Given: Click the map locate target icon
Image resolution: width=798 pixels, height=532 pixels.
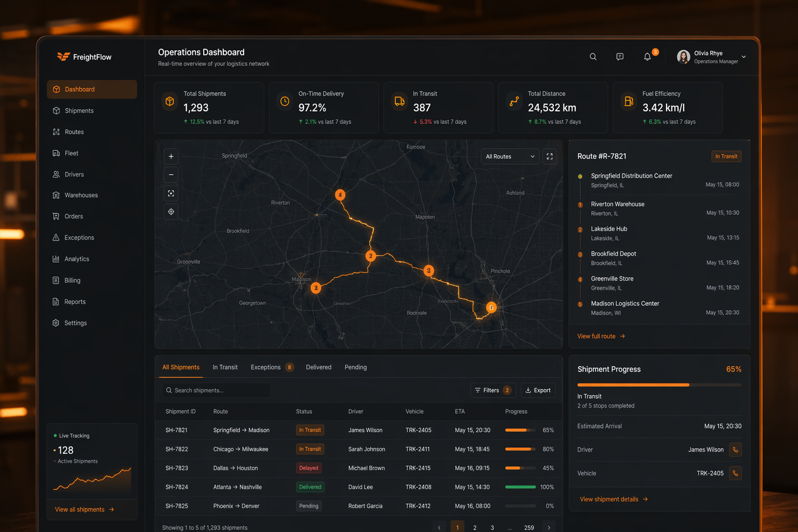Looking at the screenshot, I should click(x=171, y=211).
